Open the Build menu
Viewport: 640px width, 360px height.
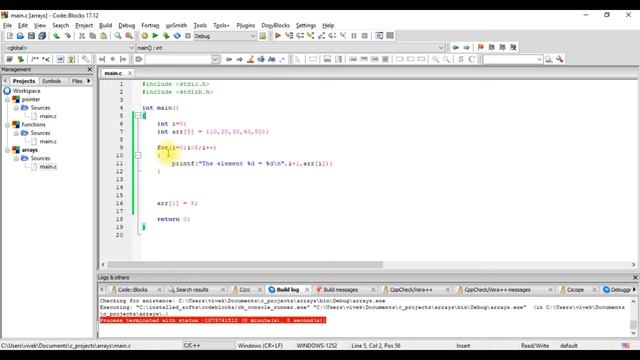point(105,25)
